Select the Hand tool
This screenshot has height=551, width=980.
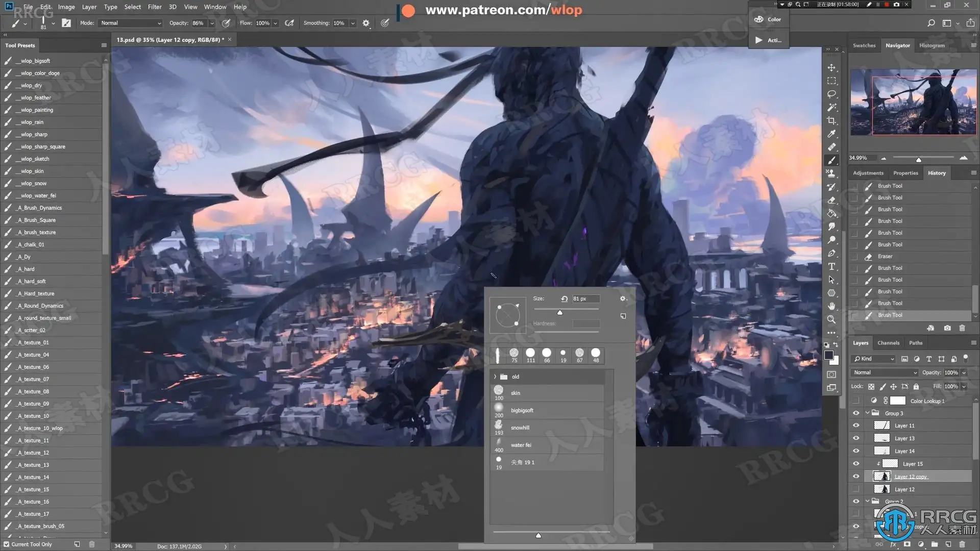tap(831, 306)
